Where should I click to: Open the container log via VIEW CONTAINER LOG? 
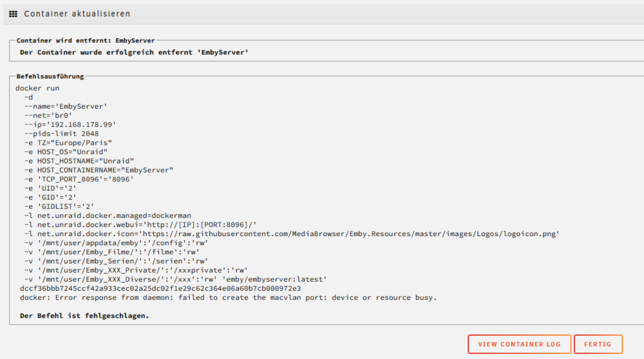click(x=519, y=344)
